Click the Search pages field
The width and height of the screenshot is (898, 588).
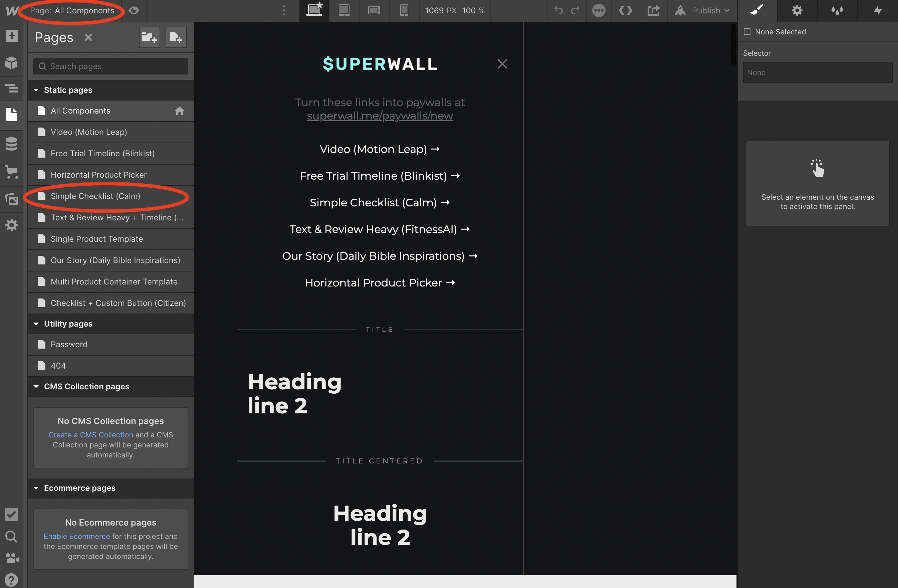[x=110, y=66]
